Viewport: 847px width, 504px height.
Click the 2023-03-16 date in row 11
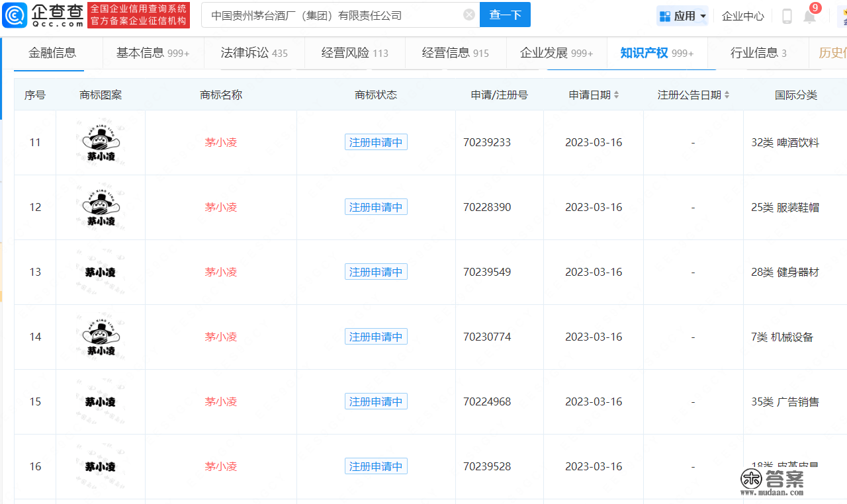click(594, 142)
